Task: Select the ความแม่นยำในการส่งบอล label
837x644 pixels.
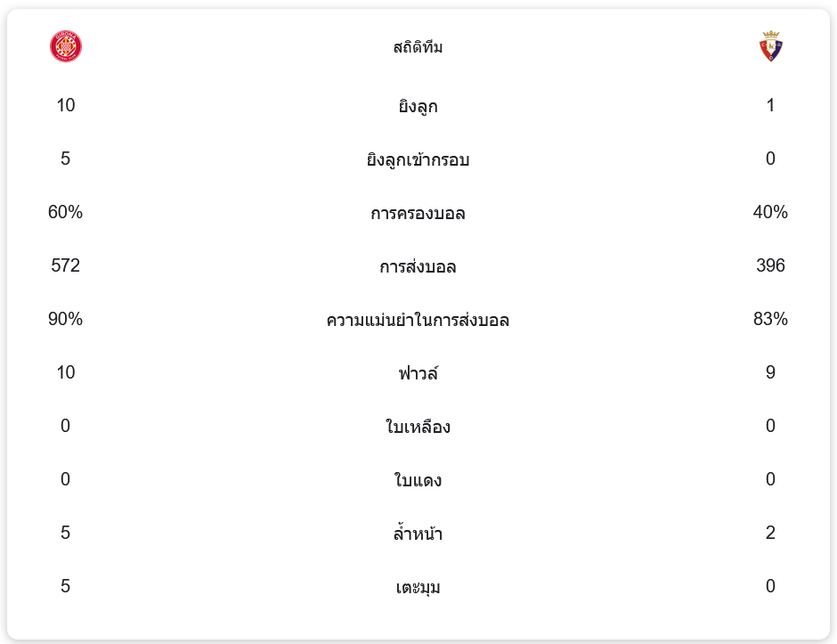Action: (x=418, y=321)
